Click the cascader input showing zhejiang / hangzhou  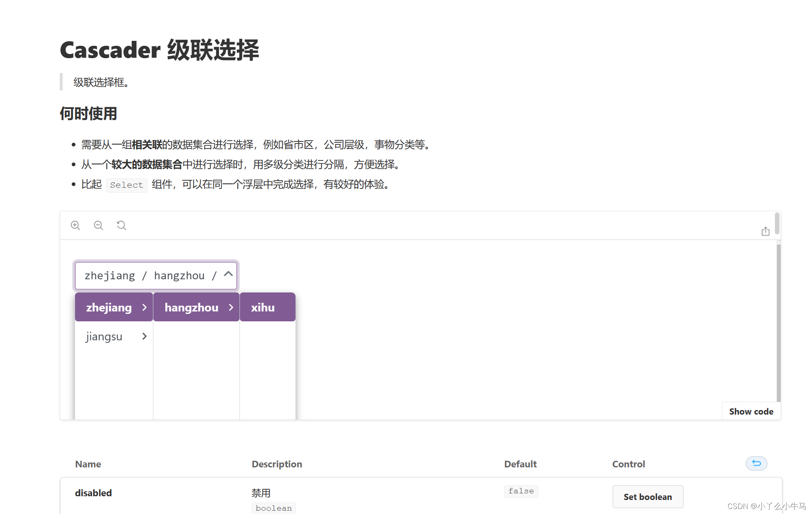[x=156, y=276]
